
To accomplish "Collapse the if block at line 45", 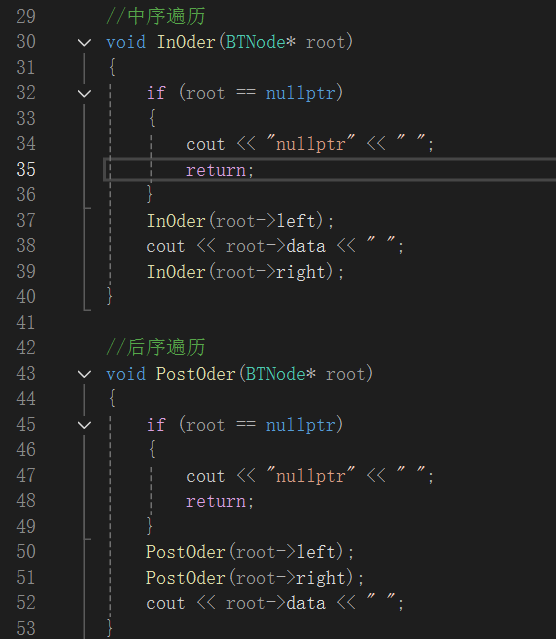I will 84,425.
